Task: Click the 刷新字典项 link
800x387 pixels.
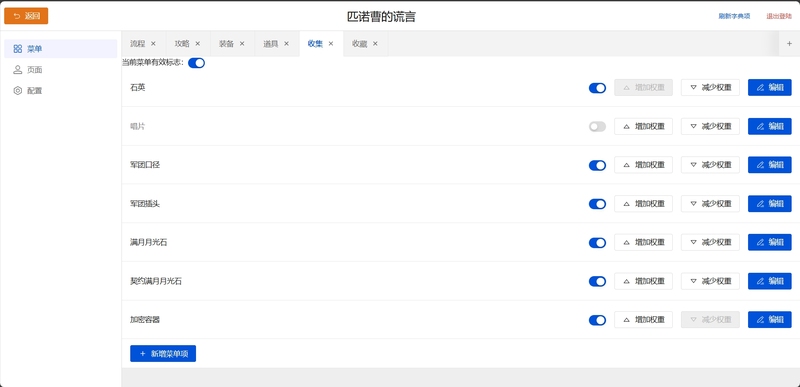Action: (734, 16)
